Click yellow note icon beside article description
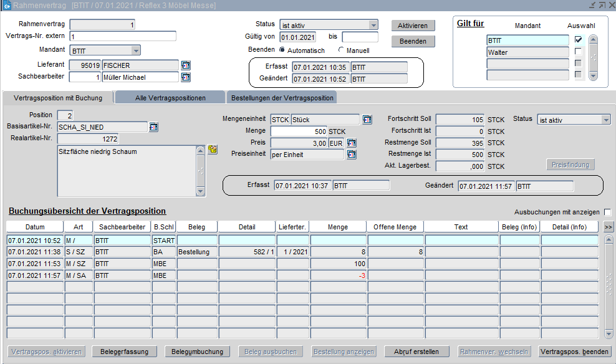 (x=212, y=150)
